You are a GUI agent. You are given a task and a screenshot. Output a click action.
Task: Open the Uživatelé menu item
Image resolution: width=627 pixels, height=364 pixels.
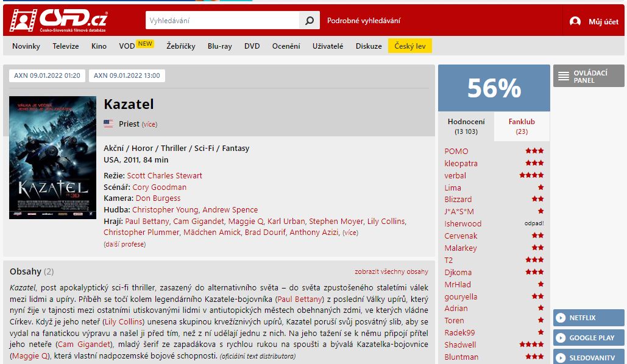tap(328, 46)
